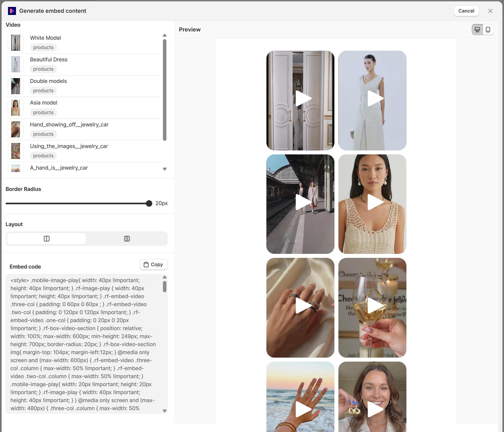
Task: Select Double models thumbnail in video list
Action: pyautogui.click(x=16, y=86)
